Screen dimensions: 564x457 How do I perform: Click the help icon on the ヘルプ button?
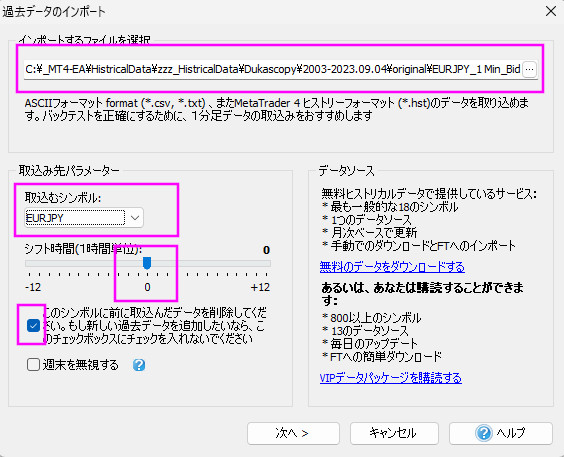coord(483,433)
